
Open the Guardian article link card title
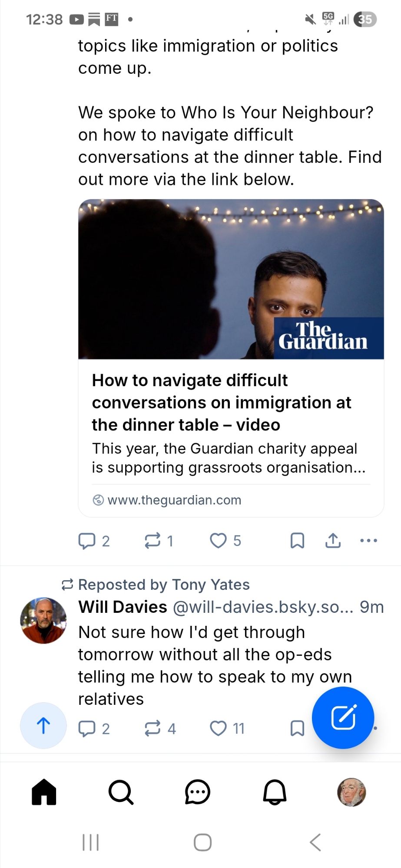click(x=222, y=402)
